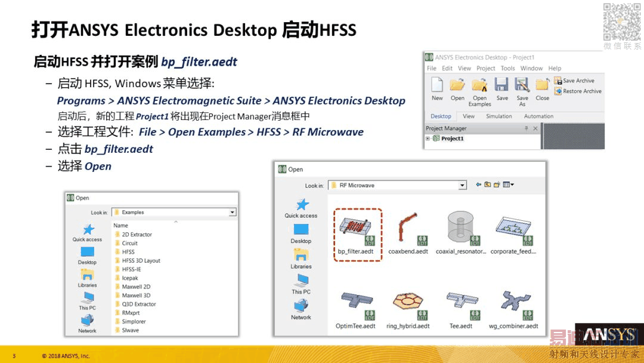
Task: Select the 2D Extractor folder
Action: (134, 234)
